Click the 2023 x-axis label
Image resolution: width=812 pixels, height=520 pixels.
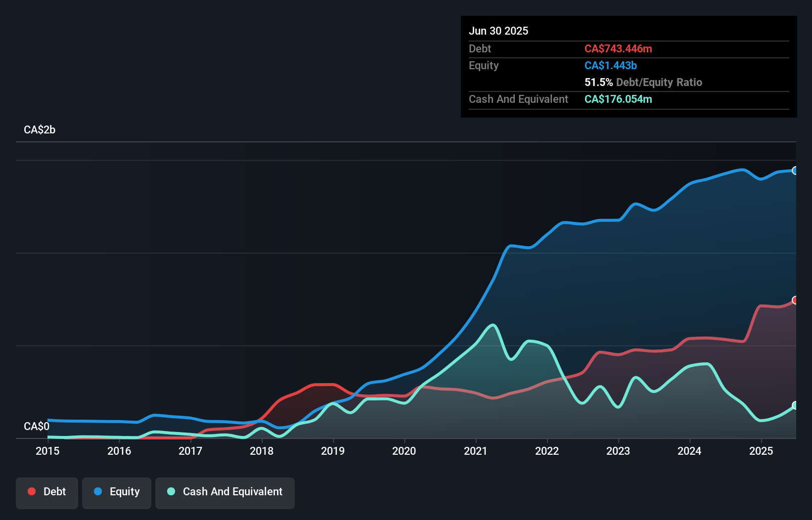coord(618,451)
